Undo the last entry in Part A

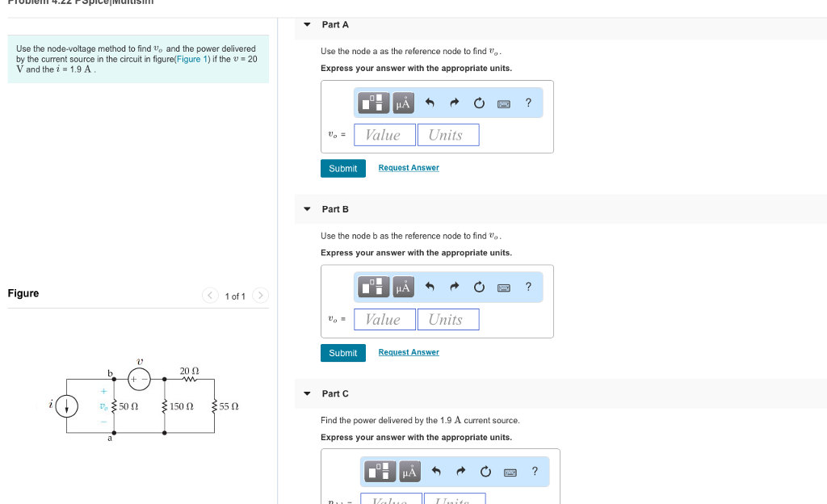[429, 103]
